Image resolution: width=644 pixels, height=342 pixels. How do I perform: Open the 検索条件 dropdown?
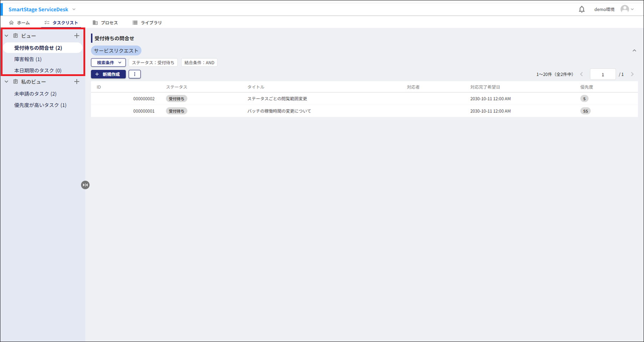[108, 62]
